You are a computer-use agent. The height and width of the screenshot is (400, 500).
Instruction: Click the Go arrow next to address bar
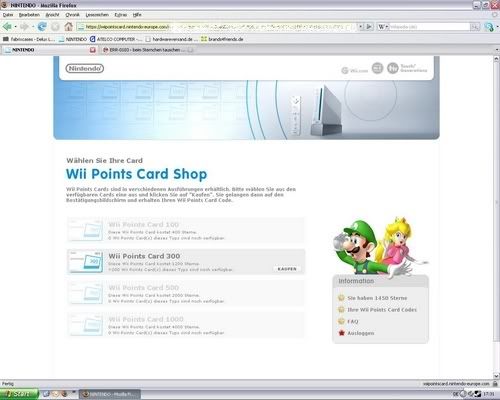pos(369,26)
